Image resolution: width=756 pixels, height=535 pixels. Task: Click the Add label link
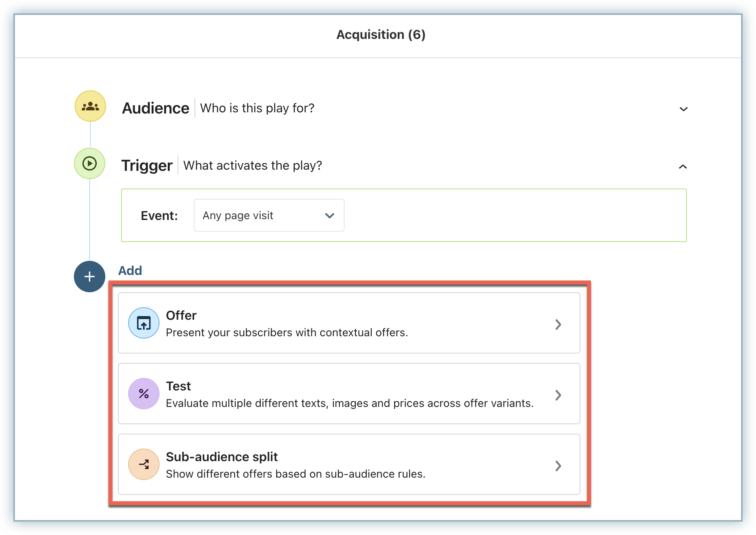pyautogui.click(x=130, y=271)
